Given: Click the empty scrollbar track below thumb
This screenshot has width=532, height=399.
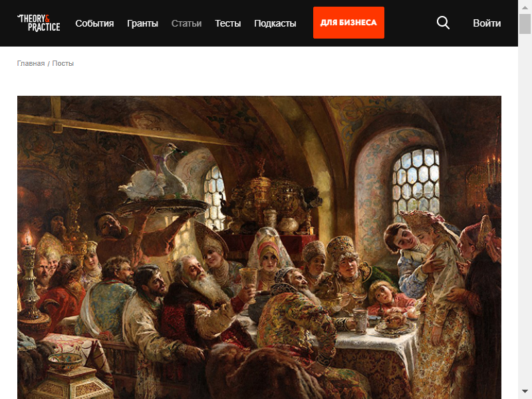Looking at the screenshot, I should pos(525,210).
